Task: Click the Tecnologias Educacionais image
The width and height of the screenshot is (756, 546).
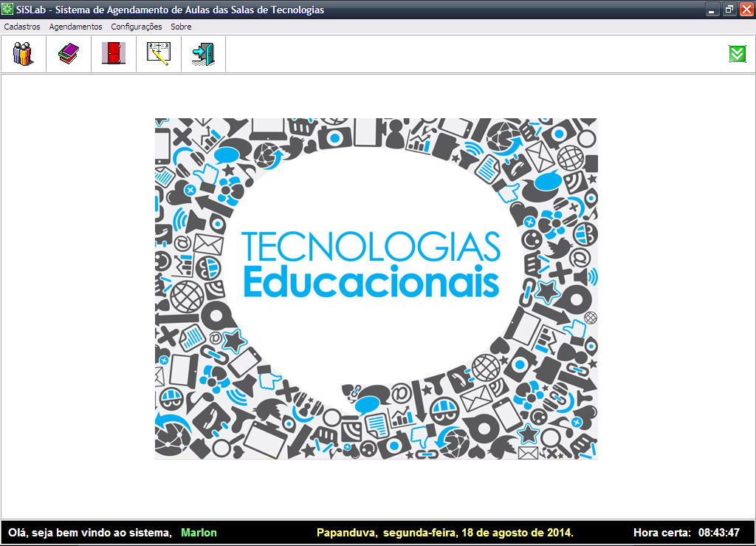Action: pos(376,287)
